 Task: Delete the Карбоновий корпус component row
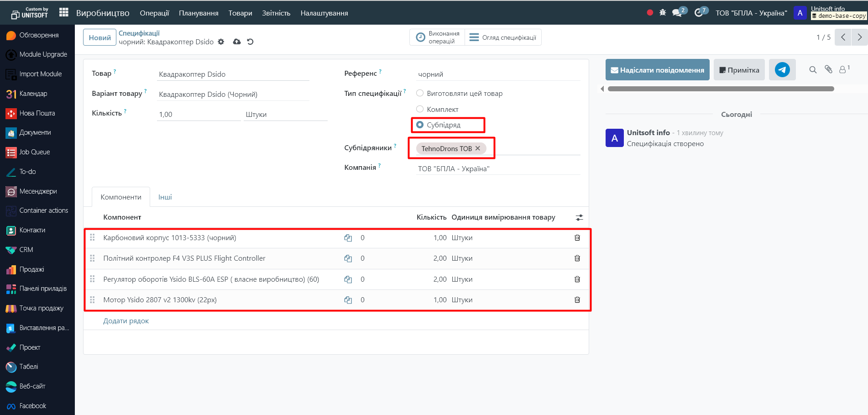(x=577, y=238)
